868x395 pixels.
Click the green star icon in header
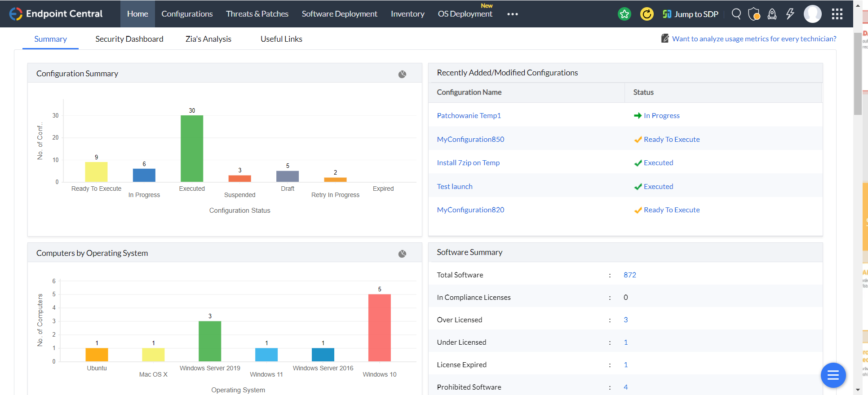(624, 14)
